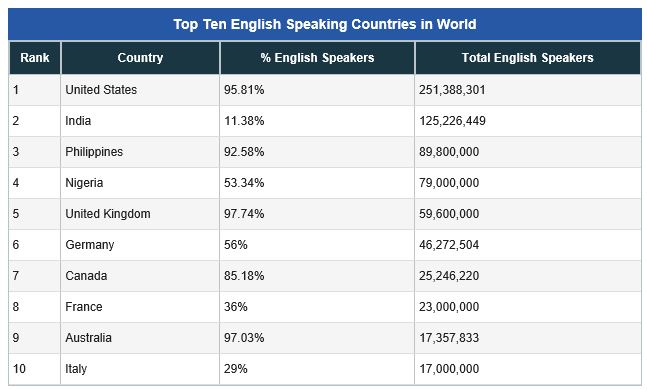The width and height of the screenshot is (647, 390).
Task: Select the Australia country cell
Action: pos(140,338)
